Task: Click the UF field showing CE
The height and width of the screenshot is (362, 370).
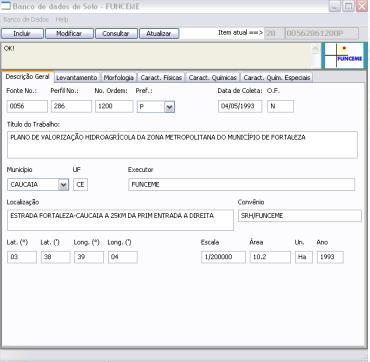Action: click(80, 184)
